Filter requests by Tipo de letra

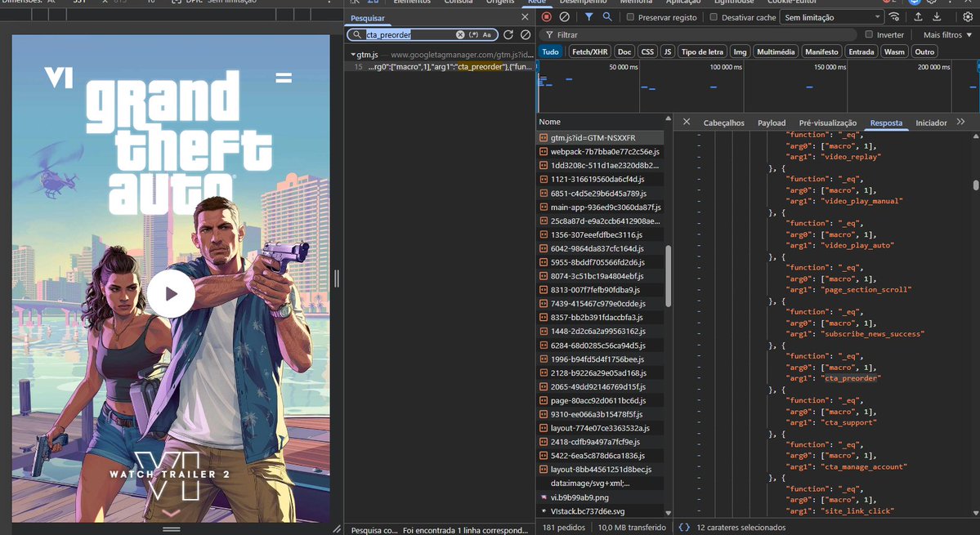coord(702,51)
